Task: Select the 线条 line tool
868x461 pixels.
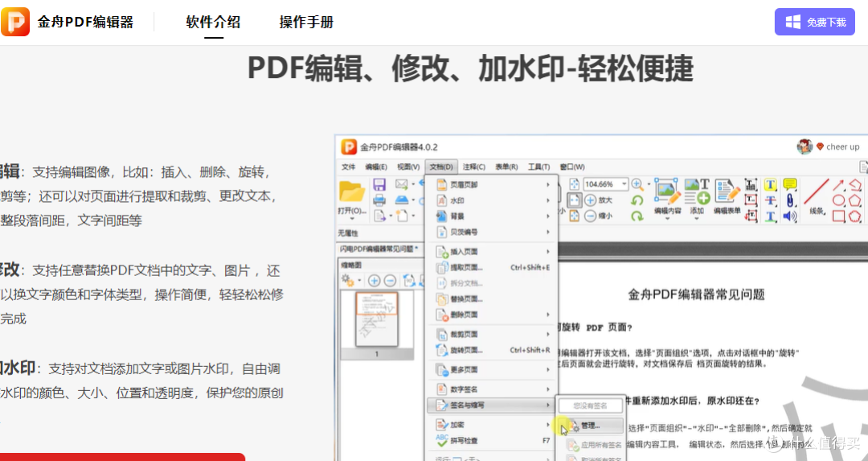Action: [817, 198]
